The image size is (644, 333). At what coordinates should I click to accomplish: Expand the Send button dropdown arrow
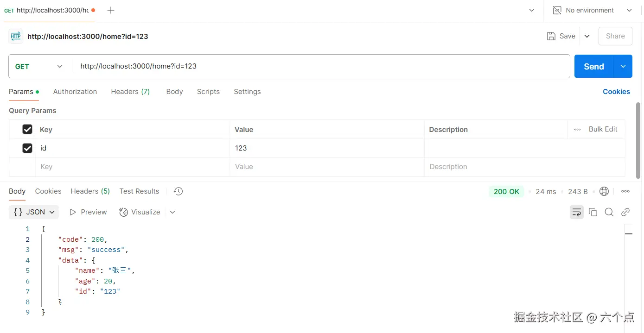[x=623, y=66]
